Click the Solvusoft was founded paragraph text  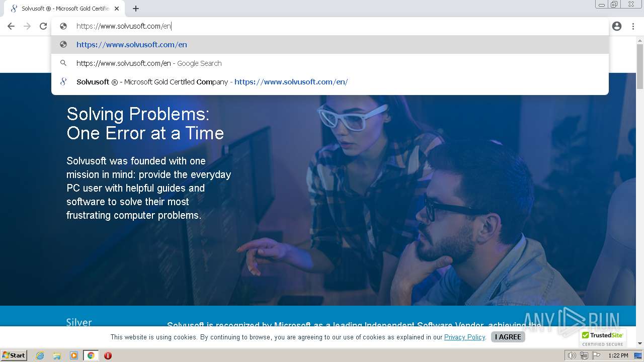pyautogui.click(x=149, y=188)
